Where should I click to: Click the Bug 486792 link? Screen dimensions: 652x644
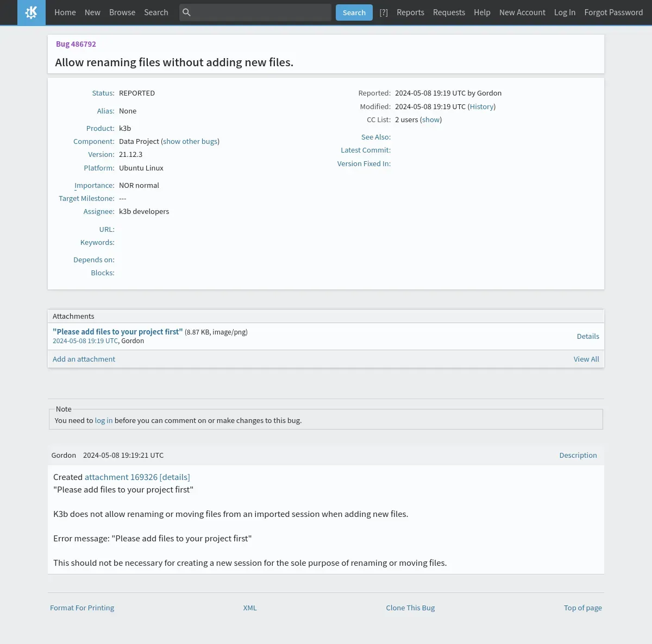[x=76, y=44]
